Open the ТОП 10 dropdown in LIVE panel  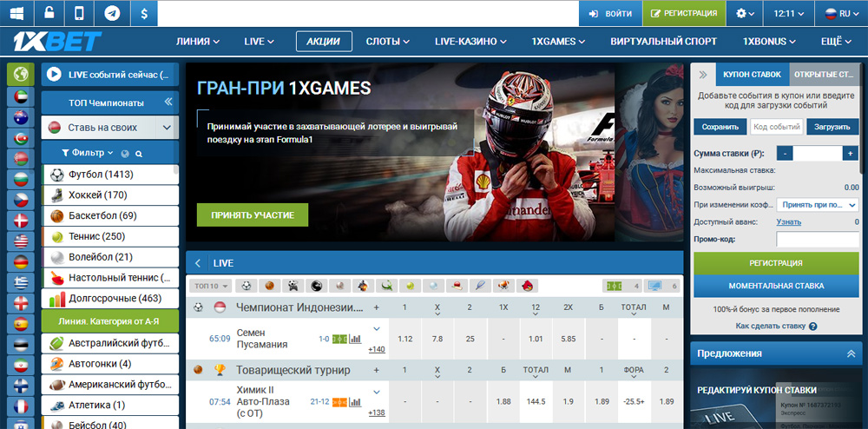(x=212, y=287)
